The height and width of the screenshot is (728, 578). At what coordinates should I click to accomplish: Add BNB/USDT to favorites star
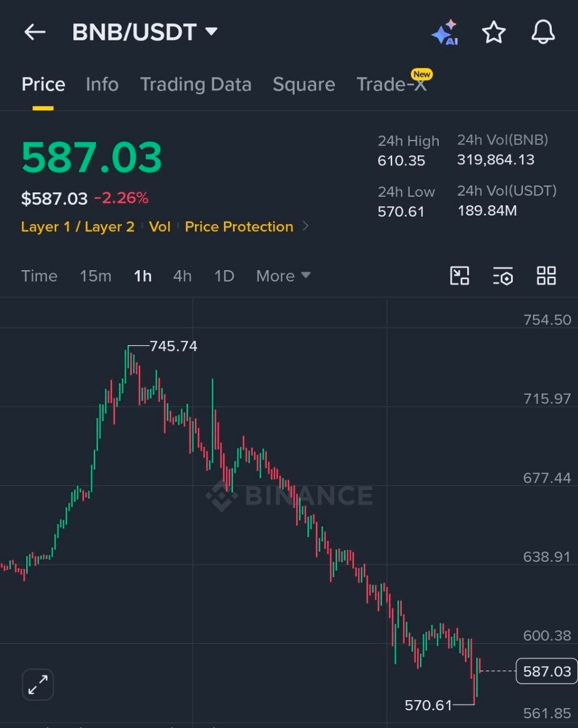[493, 32]
